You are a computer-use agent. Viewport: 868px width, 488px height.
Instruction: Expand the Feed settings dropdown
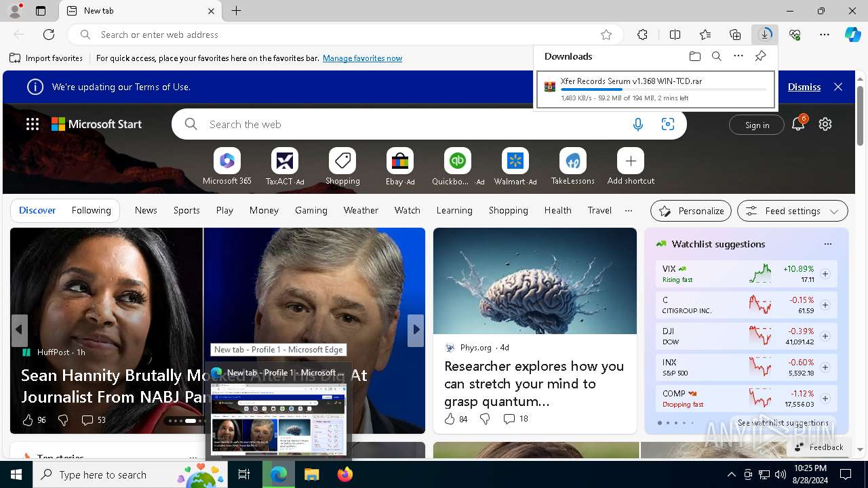(x=792, y=211)
